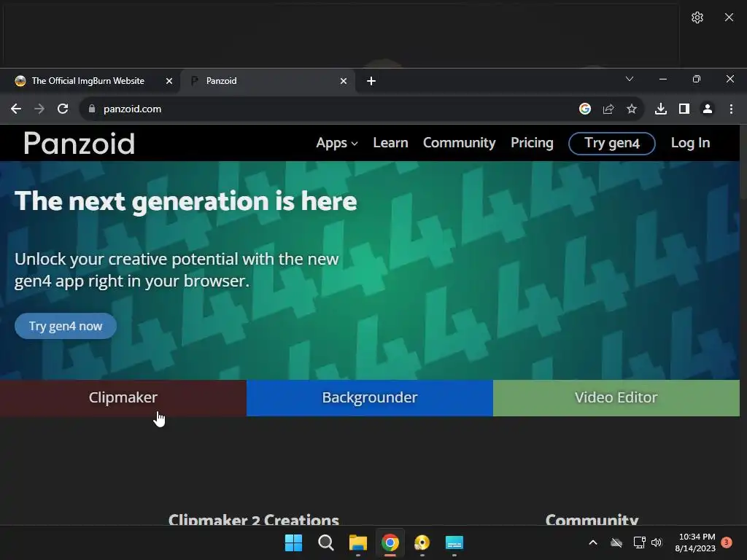Switch to The Official ImgBurn Website tab
Image resolution: width=747 pixels, height=560 pixels.
[90, 81]
